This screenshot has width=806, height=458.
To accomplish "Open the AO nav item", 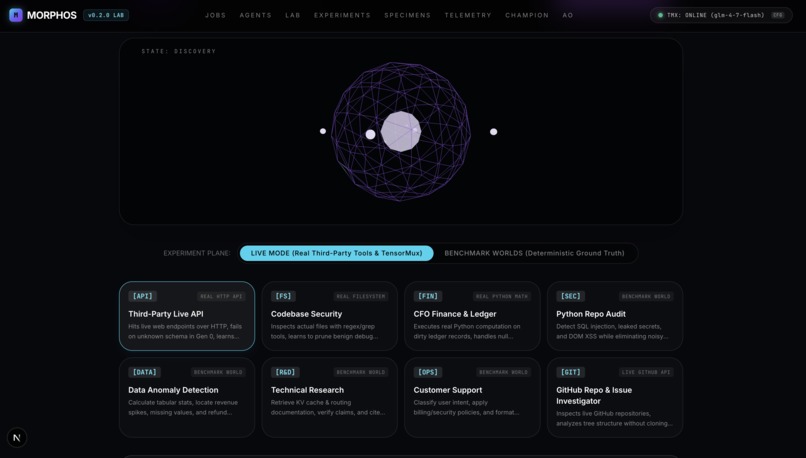I will pyautogui.click(x=567, y=15).
